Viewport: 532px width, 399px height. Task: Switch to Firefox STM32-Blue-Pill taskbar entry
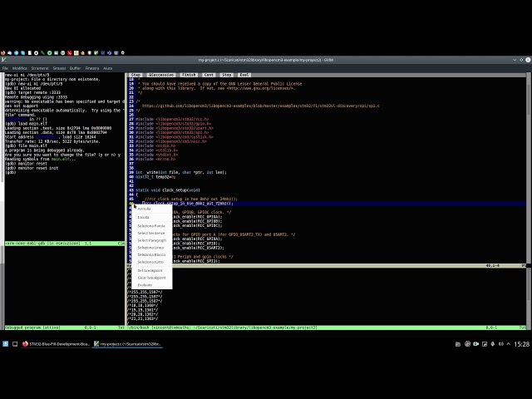click(57, 344)
